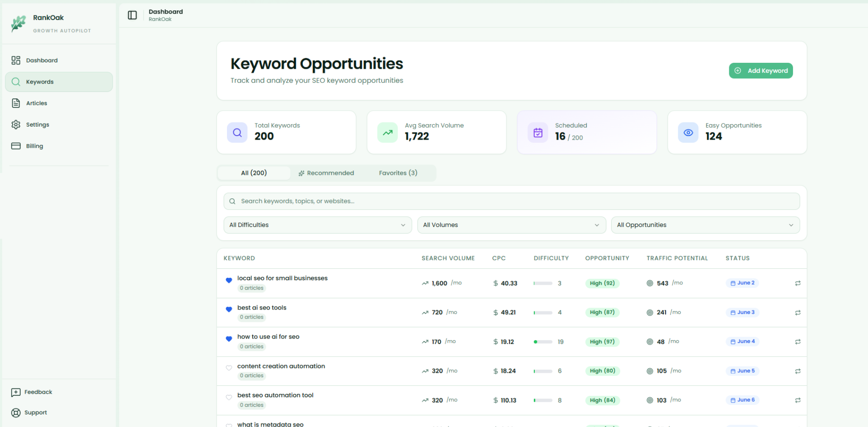Toggle favorite on how to use ai for seo
The width and height of the screenshot is (868, 427).
coord(229,339)
